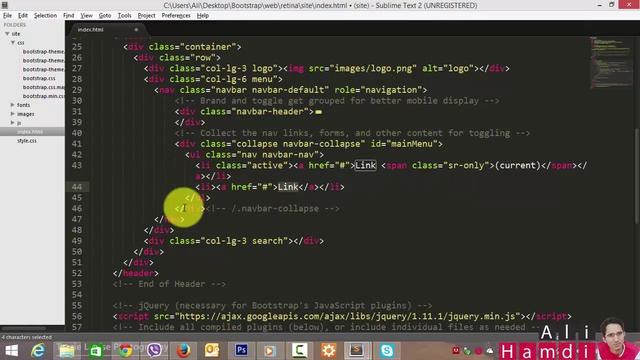This screenshot has height=360, width=640.
Task: Expand the fonts folder
Action: coord(13,105)
